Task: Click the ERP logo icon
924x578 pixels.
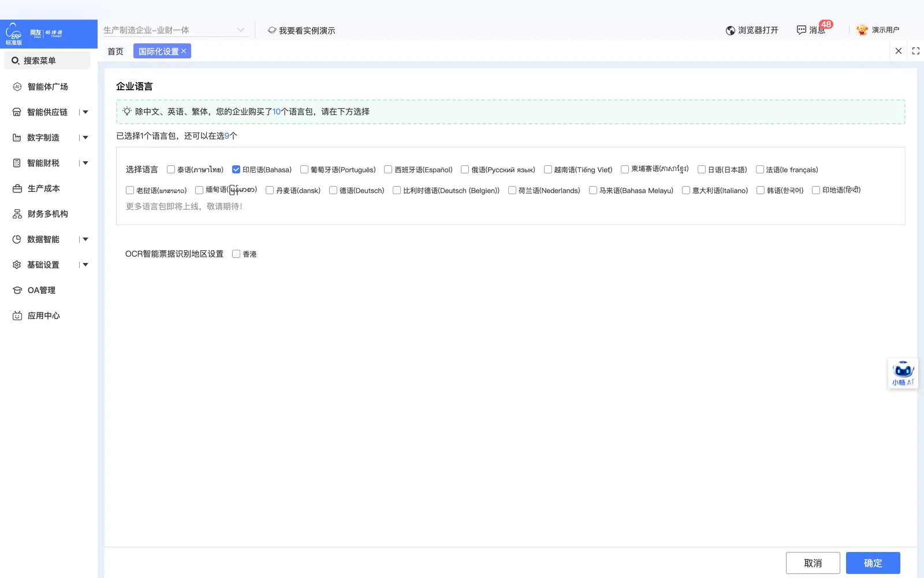Action: pos(13,34)
